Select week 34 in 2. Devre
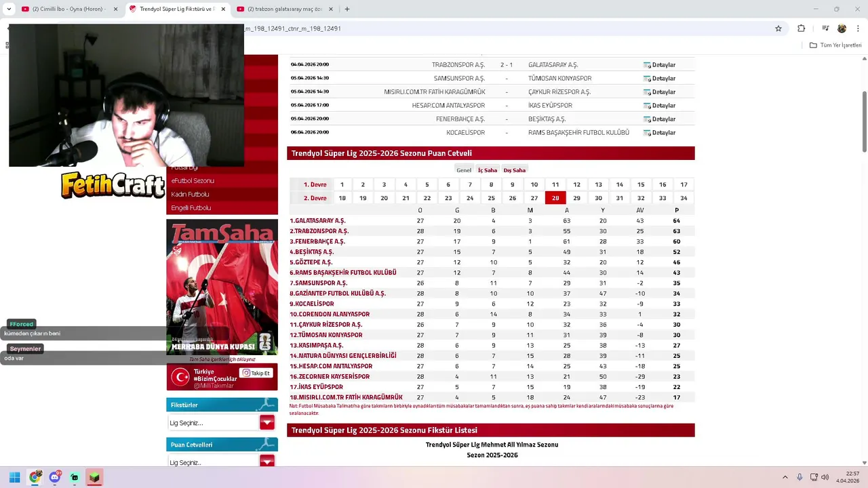Image resolution: width=868 pixels, height=488 pixels. click(x=684, y=198)
